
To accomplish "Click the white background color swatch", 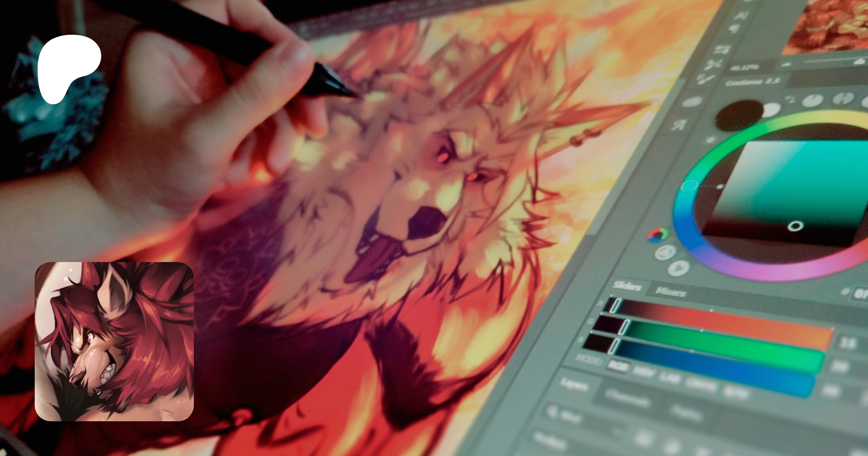I will (770, 110).
